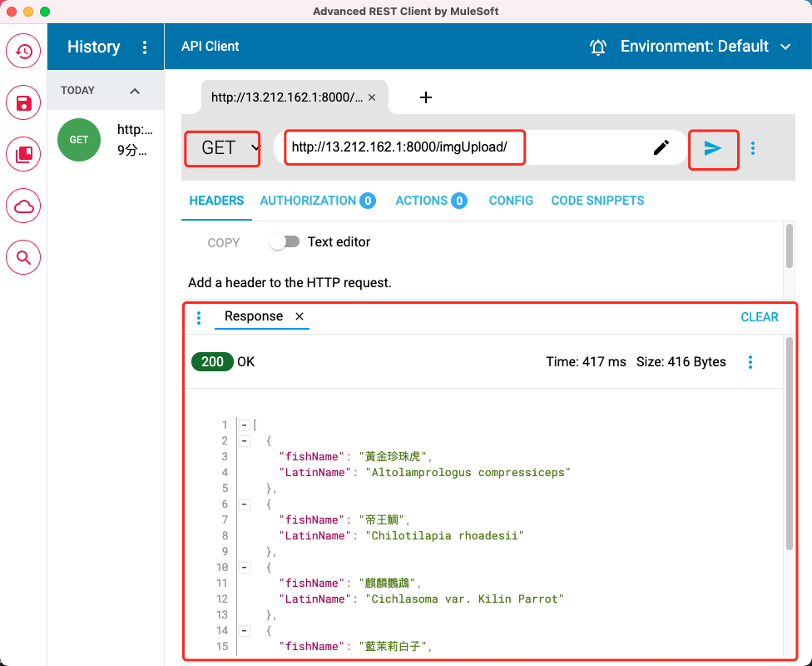
Task: Click the COPY headers button
Action: point(223,243)
